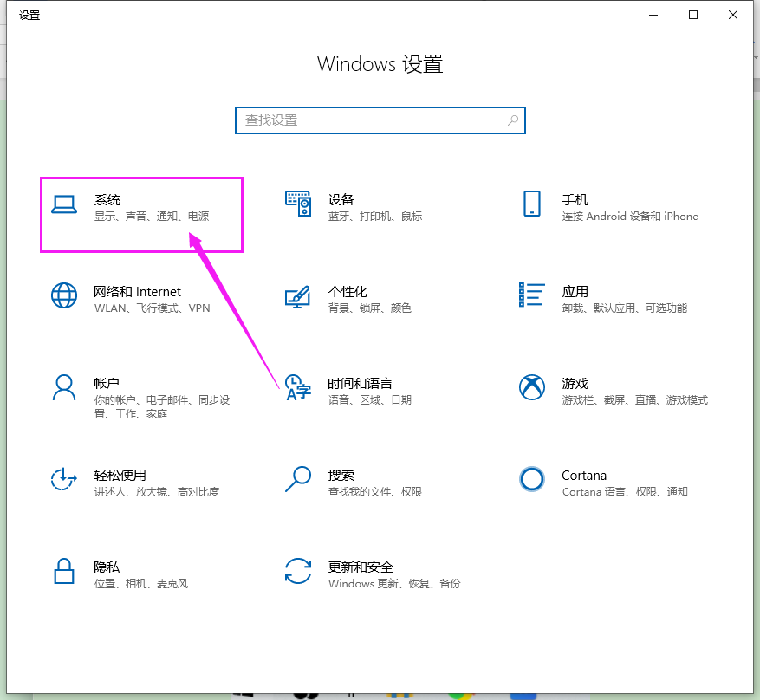The width and height of the screenshot is (760, 700).
Task: Close the 设置 window
Action: (733, 15)
